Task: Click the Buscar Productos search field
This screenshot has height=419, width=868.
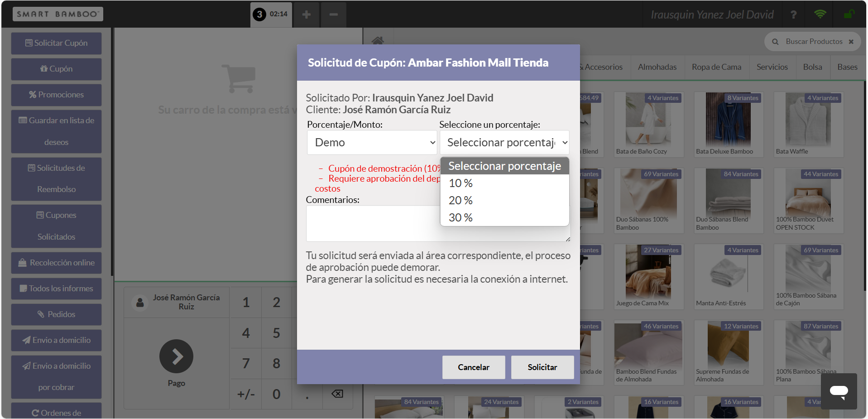Action: click(x=814, y=42)
